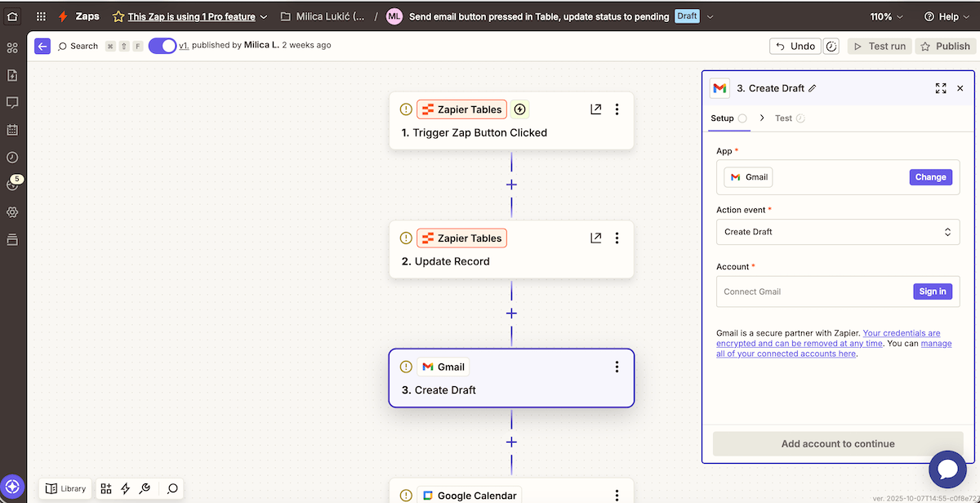Screen dimensions: 980x503
Task: Open the Zapier app grid menu
Action: click(x=41, y=16)
